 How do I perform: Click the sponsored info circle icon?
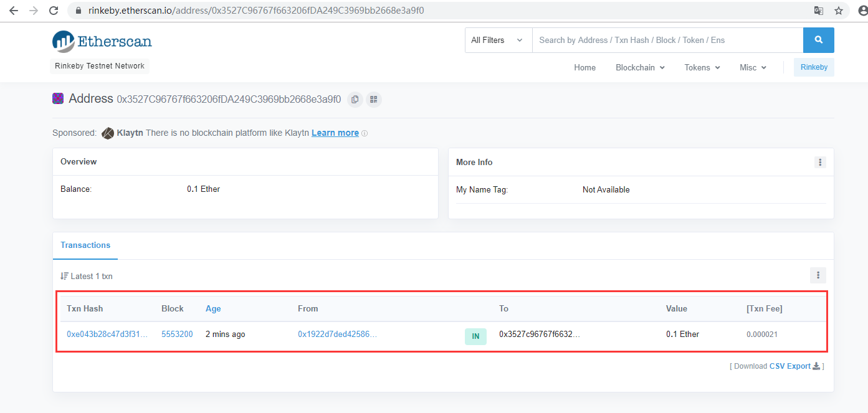pos(365,133)
